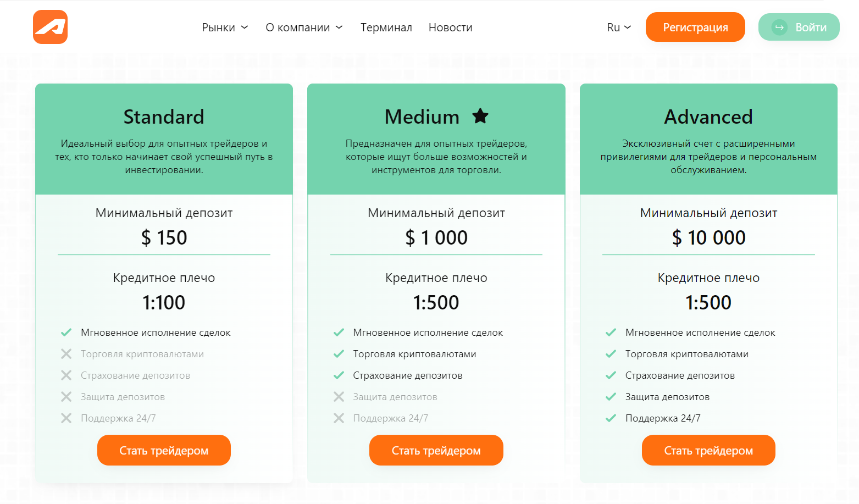The height and width of the screenshot is (504, 859).
Task: Click the arrow icon in Войти button
Action: point(779,27)
